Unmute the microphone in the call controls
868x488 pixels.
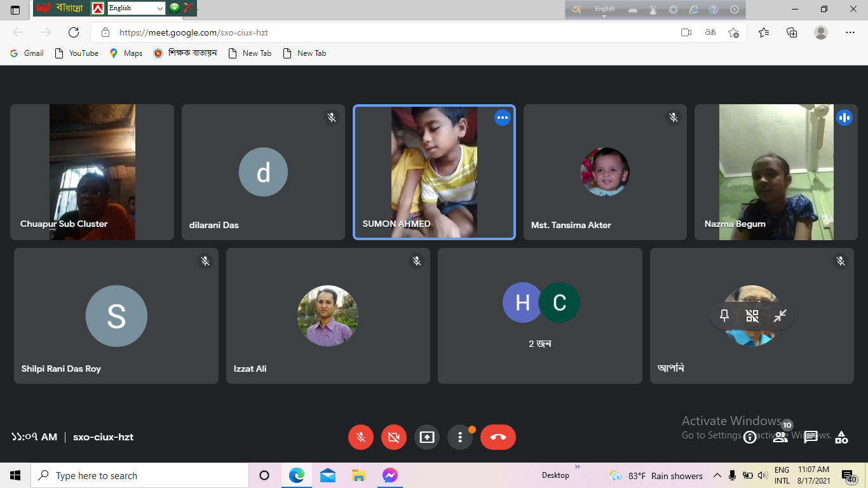(x=361, y=437)
